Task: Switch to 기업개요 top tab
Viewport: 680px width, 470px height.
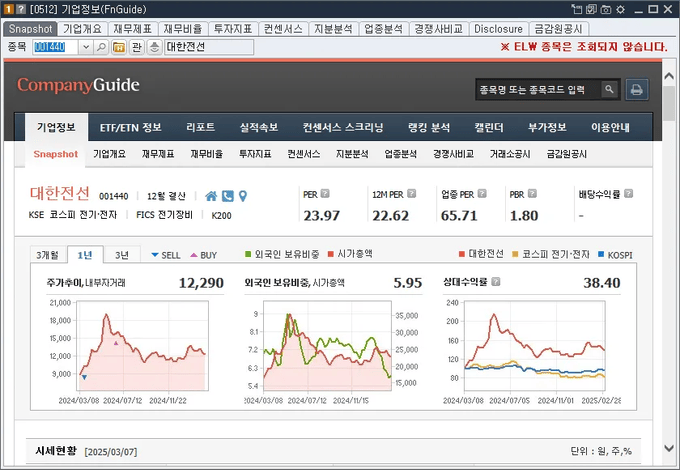Action: (x=82, y=29)
